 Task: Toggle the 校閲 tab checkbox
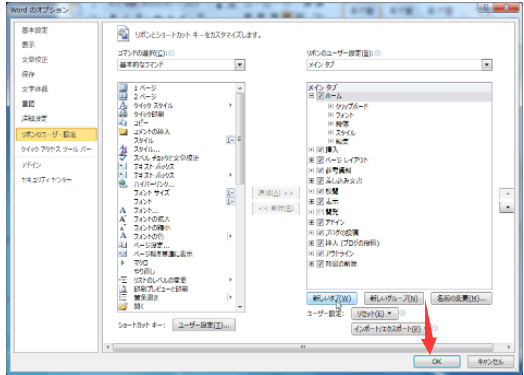pos(320,191)
